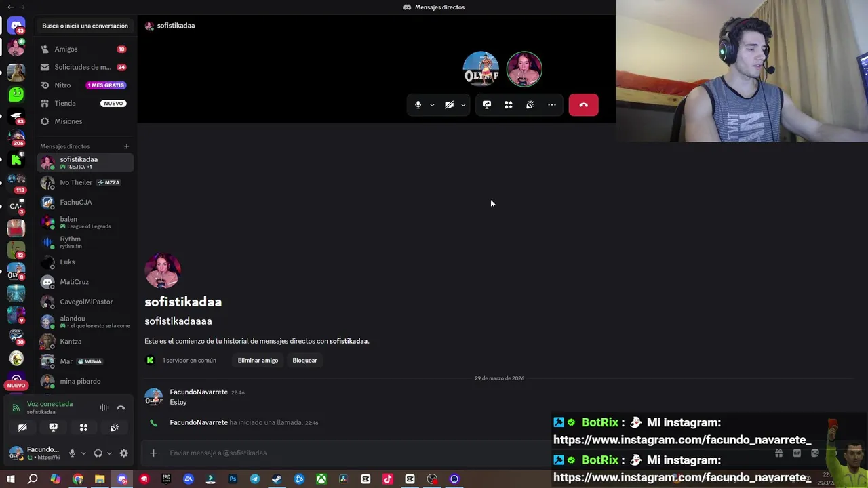Open Rythm direct message
The height and width of the screenshot is (488, 868).
click(85, 242)
